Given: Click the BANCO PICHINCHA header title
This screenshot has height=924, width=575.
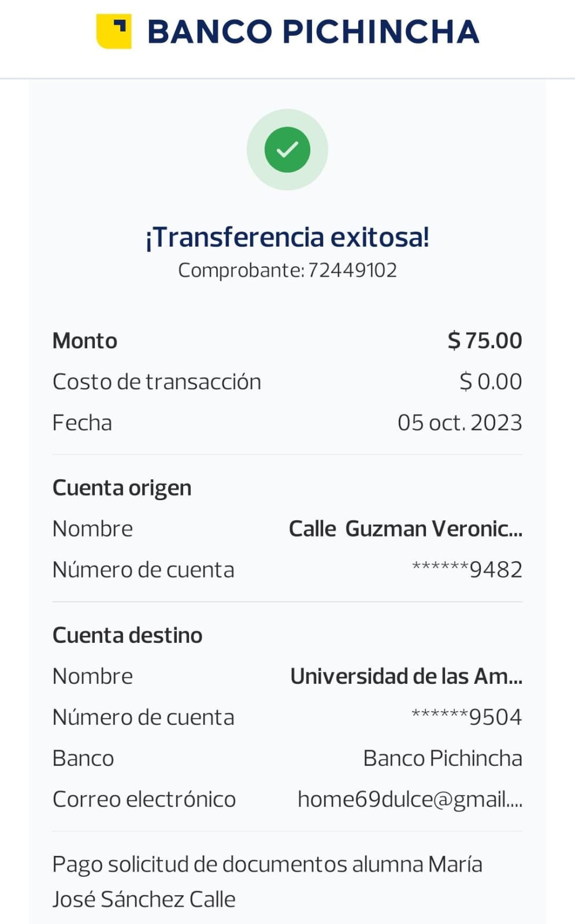Looking at the screenshot, I should pyautogui.click(x=313, y=32).
